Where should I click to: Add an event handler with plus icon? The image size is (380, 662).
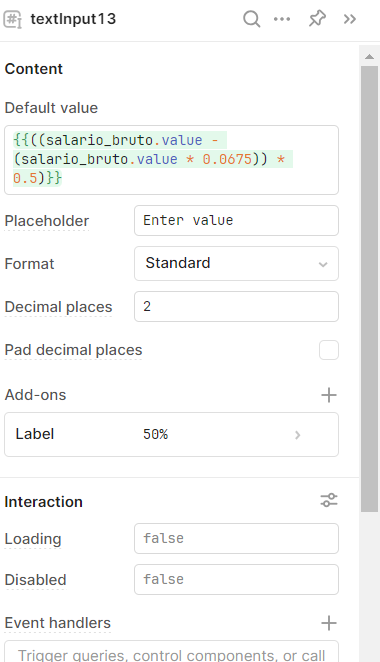coord(329,623)
